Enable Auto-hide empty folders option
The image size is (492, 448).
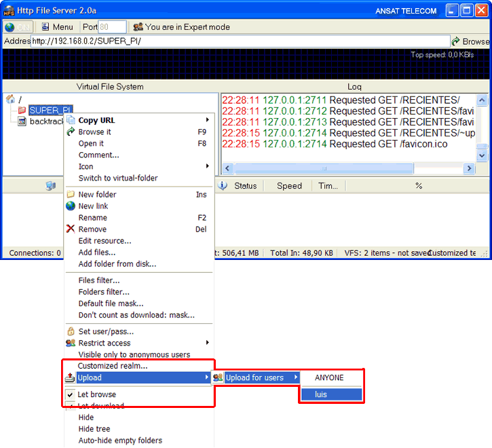pyautogui.click(x=120, y=441)
